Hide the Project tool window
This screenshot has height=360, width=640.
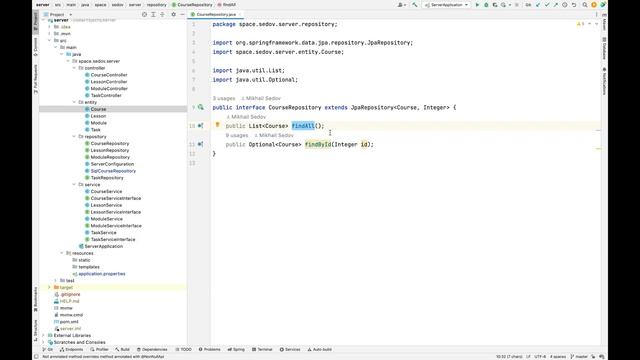(182, 14)
